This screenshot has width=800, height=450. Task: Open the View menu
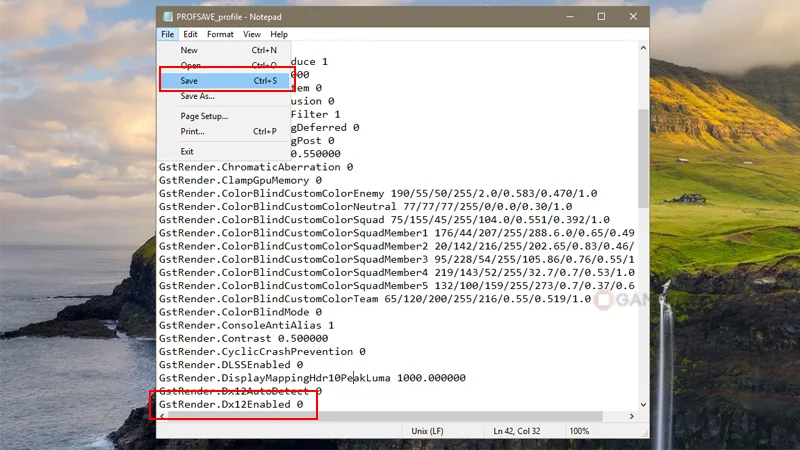tap(252, 34)
